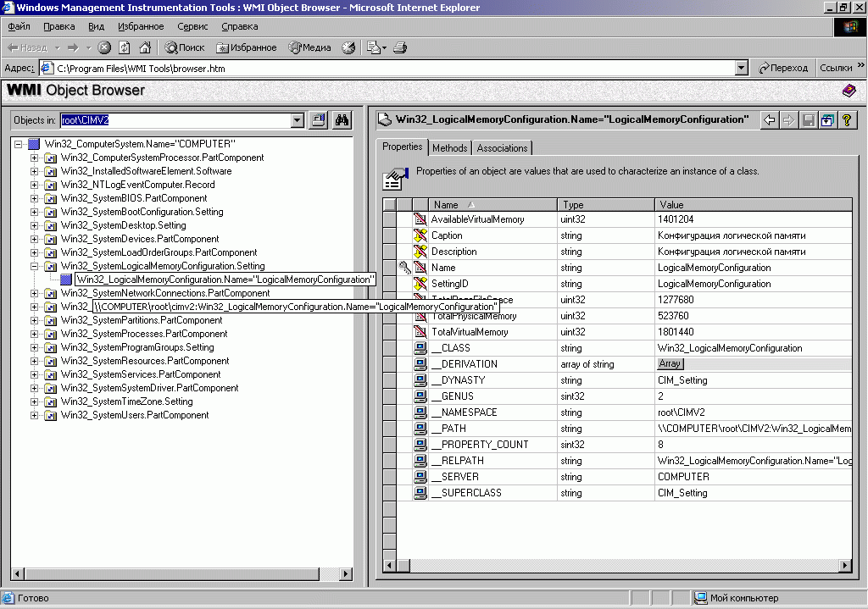Open the Избранное menu
Screen dimensions: 868x609
click(141, 26)
